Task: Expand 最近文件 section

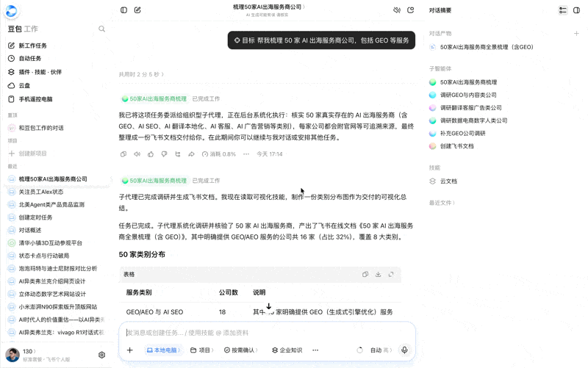Action: pos(442,203)
